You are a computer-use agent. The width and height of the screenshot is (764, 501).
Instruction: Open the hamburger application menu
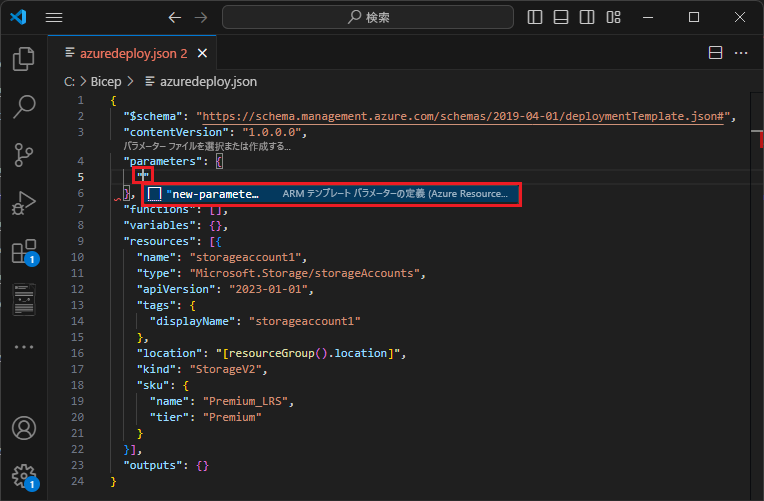(54, 18)
